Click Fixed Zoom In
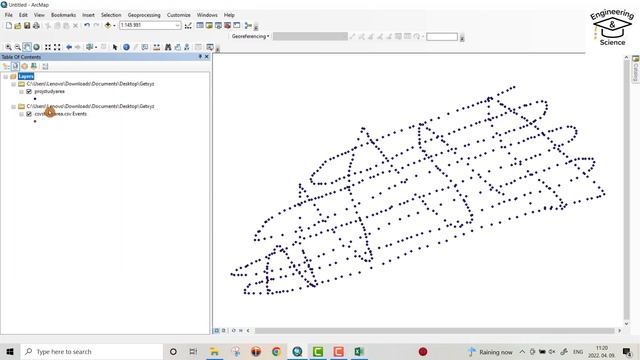The height and width of the screenshot is (360, 640). pyautogui.click(x=48, y=47)
